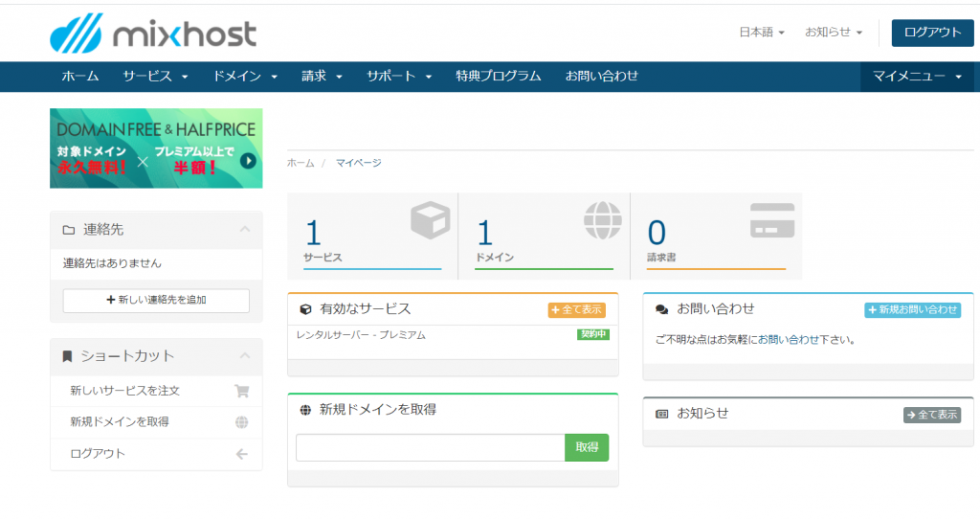Click the 連絡先はありません text
The width and height of the screenshot is (980, 520).
point(112,263)
